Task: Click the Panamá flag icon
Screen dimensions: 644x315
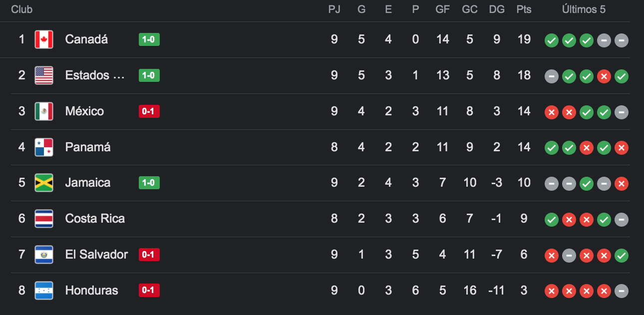Action: (x=44, y=147)
